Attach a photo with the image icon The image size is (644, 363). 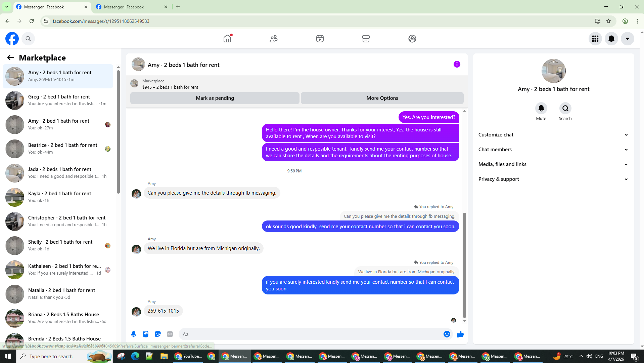146,334
